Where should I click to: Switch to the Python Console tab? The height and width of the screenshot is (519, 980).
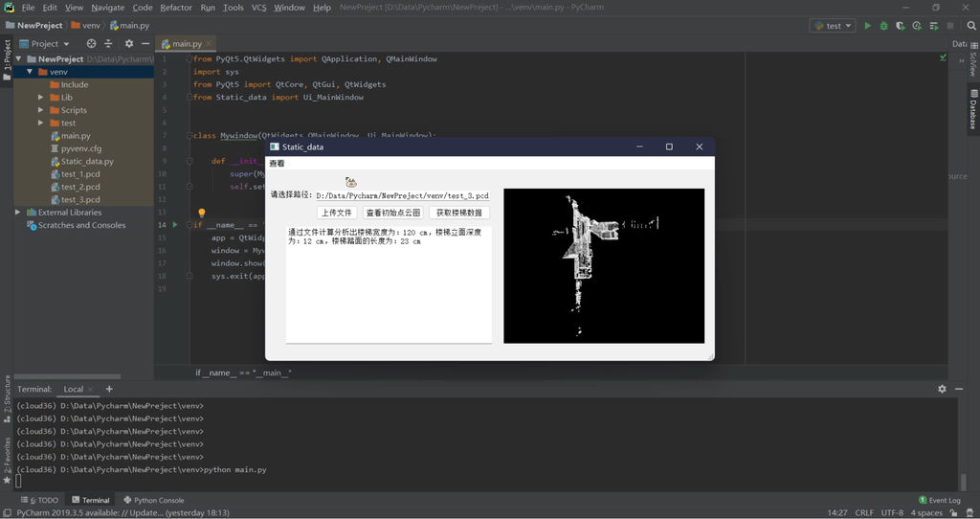tap(153, 500)
